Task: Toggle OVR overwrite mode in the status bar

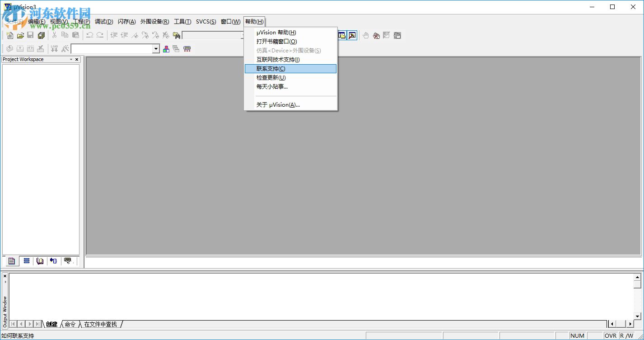Action: click(610, 335)
